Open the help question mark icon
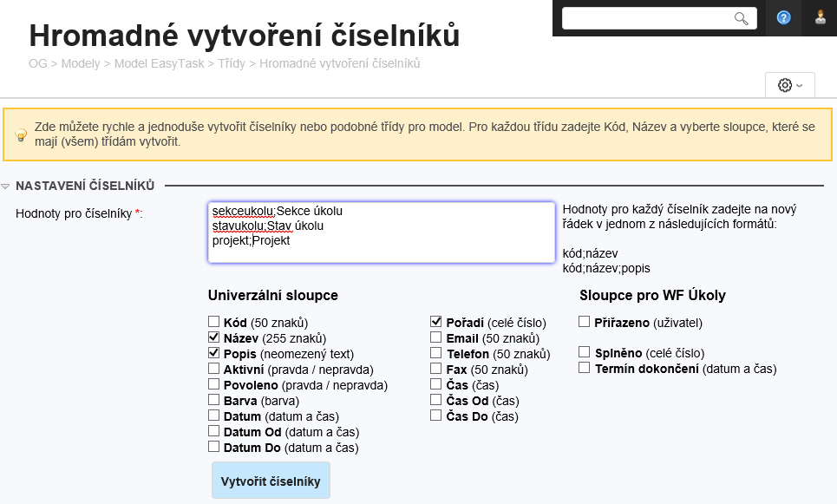This screenshot has width=837, height=504. pos(783,17)
